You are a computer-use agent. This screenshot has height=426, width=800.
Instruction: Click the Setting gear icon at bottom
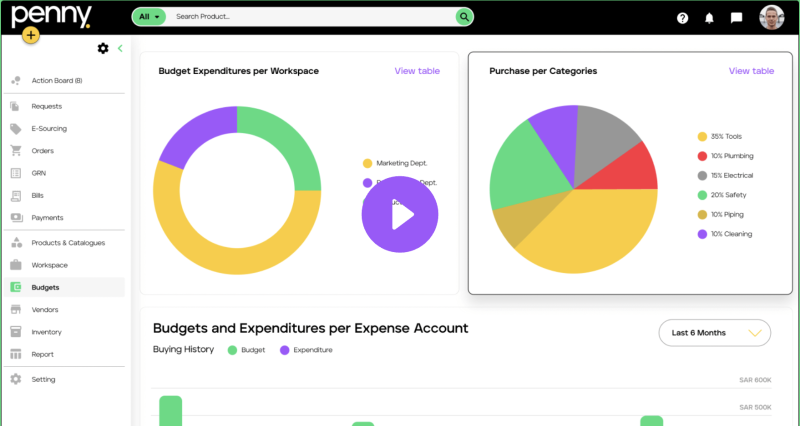16,379
